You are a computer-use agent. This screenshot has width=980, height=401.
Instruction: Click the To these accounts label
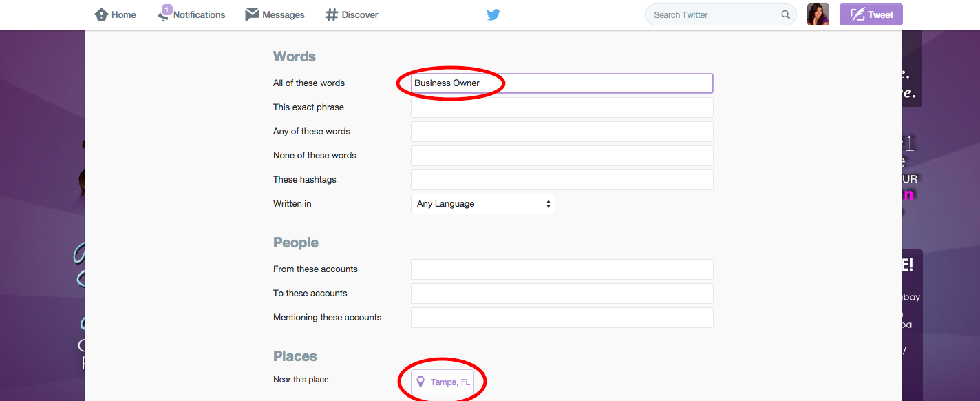pos(310,294)
